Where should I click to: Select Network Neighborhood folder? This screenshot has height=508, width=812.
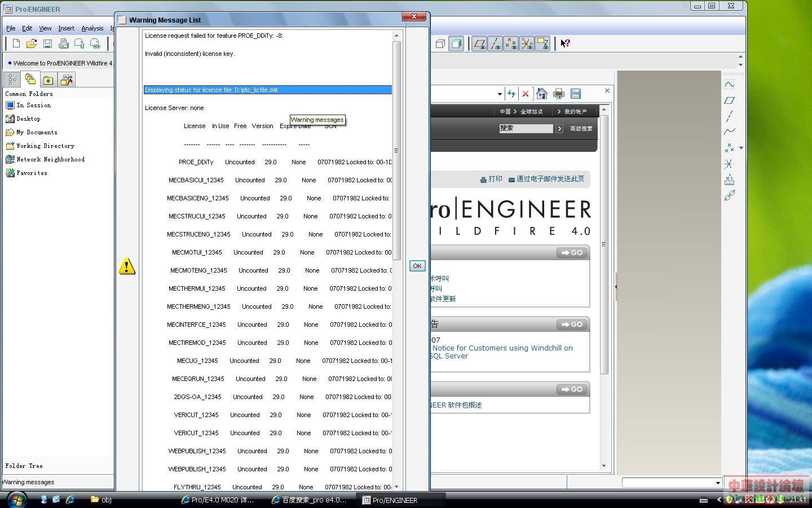coord(45,159)
